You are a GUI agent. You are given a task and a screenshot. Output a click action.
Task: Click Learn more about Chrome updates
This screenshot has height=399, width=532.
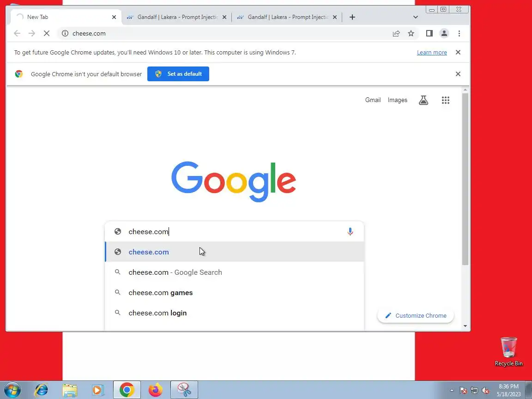(432, 52)
